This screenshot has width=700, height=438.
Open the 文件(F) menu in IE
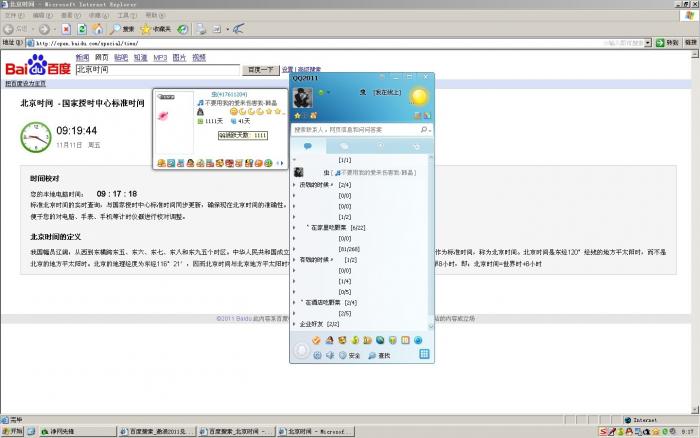(x=14, y=15)
